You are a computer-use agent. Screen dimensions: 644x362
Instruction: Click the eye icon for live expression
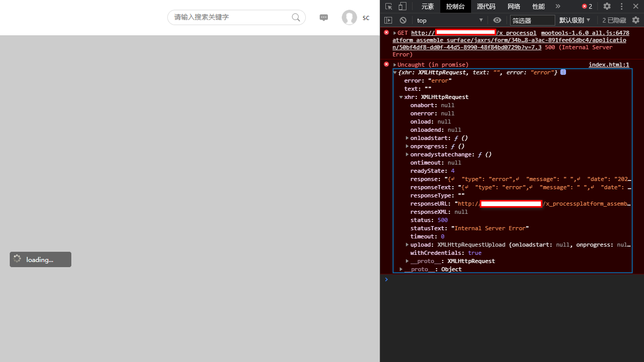pos(497,21)
